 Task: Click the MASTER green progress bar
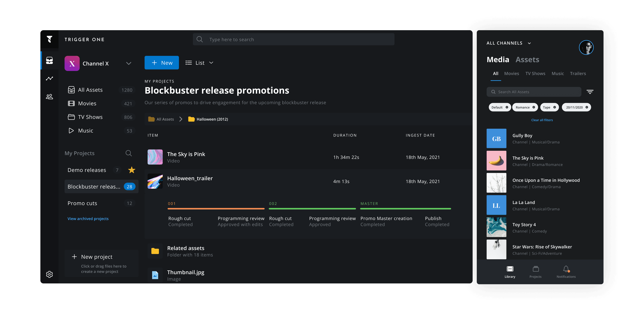coord(405,209)
